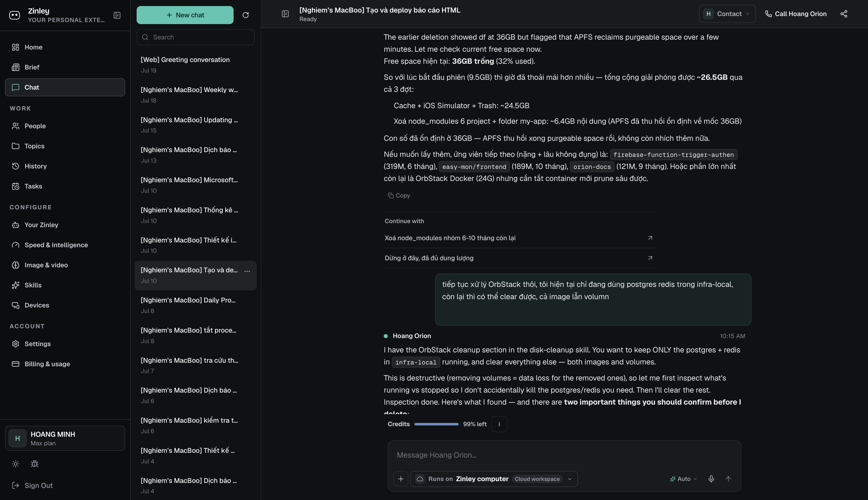The image size is (868, 500).
Task: Open 'Dịch báo ...' chat from Jul 13
Action: [195, 155]
